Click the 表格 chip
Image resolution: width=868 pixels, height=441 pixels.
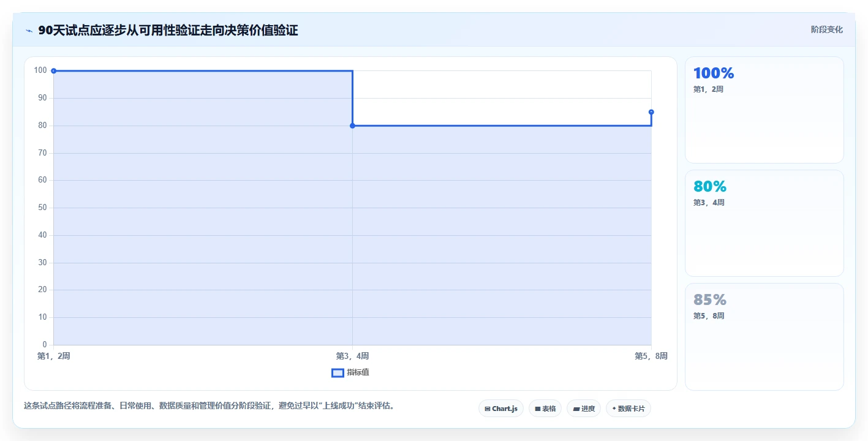(x=545, y=409)
